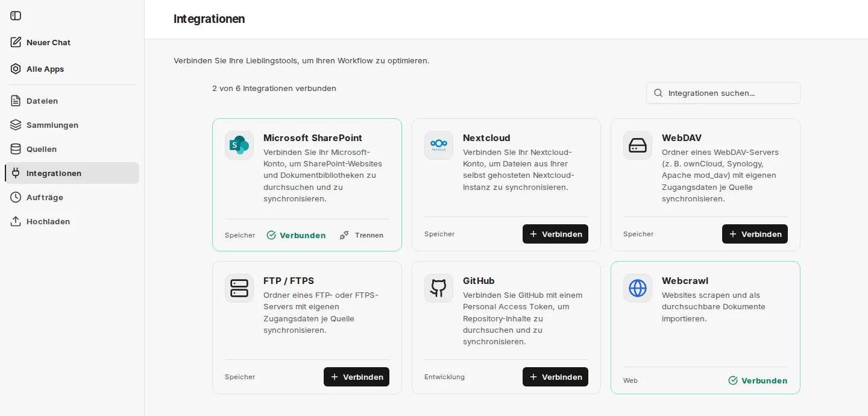The height and width of the screenshot is (416, 868).
Task: Connect the Nextcloud integration
Action: tap(555, 234)
